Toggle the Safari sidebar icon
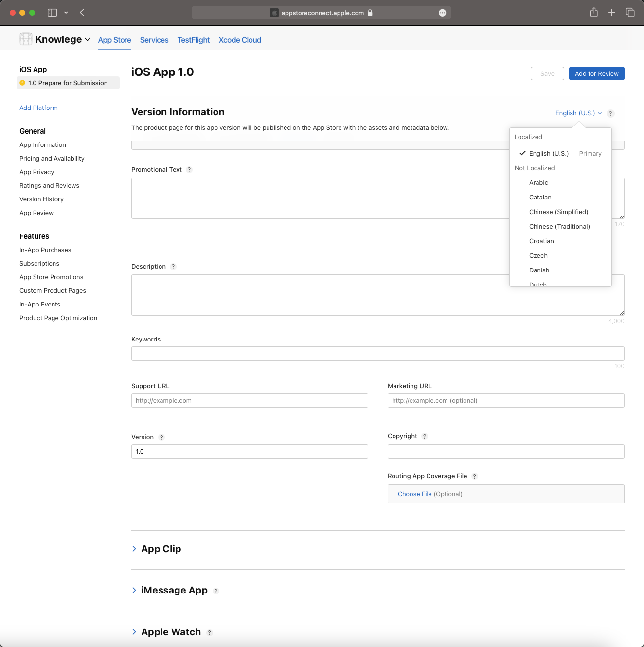Image resolution: width=644 pixels, height=647 pixels. pos(52,13)
